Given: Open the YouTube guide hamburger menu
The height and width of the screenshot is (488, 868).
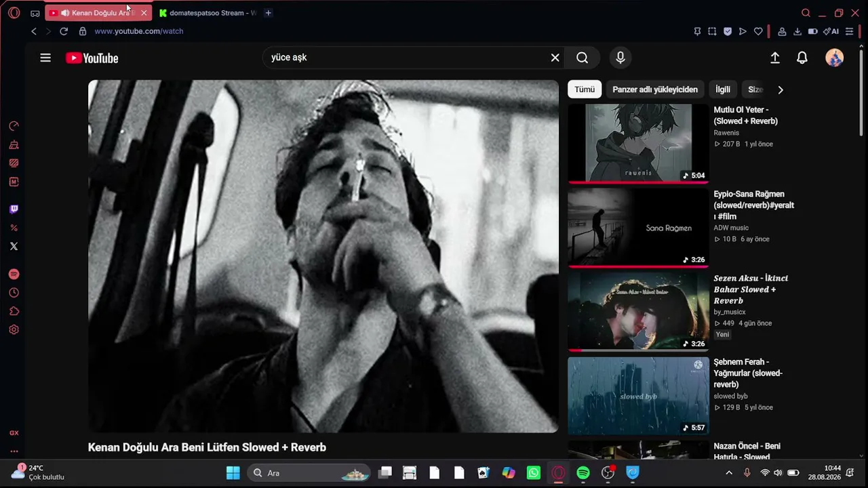Looking at the screenshot, I should coord(45,58).
